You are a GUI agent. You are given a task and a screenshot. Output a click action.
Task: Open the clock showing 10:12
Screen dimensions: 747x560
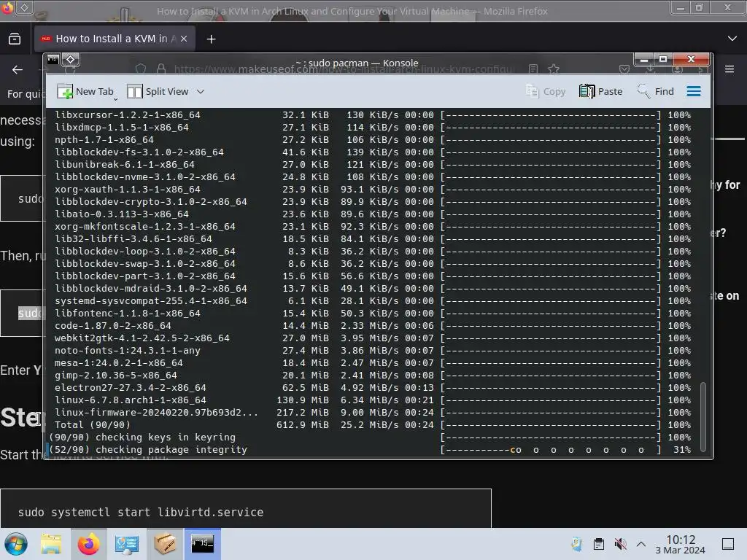coord(681,544)
